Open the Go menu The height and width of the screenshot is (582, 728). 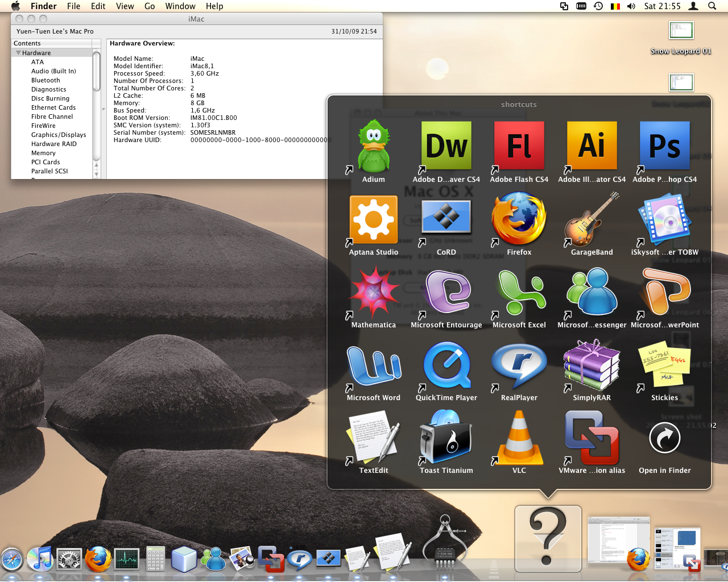[150, 6]
